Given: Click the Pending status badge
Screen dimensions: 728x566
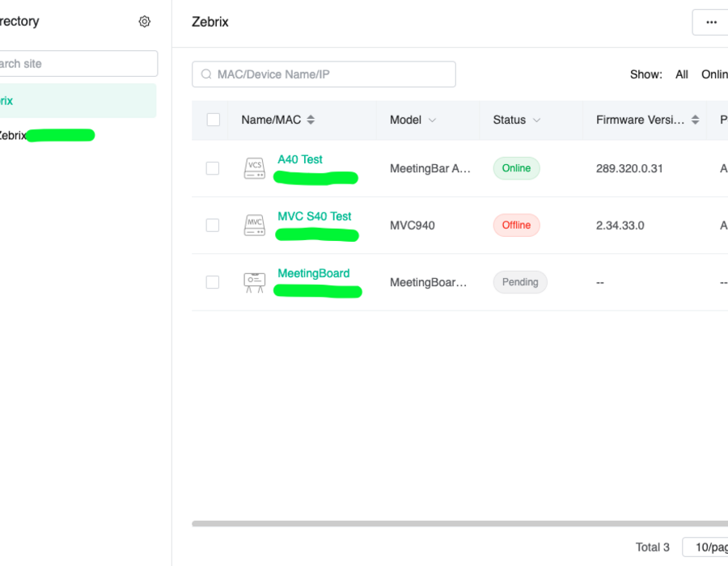Looking at the screenshot, I should pos(520,282).
